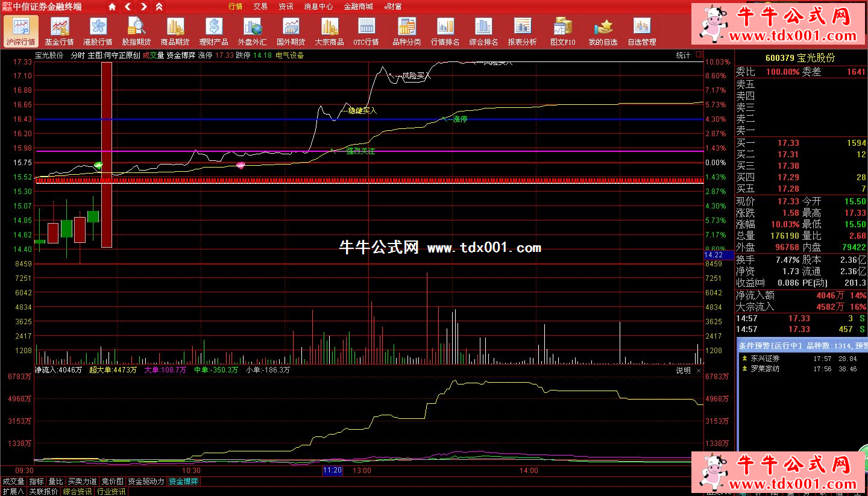Click the 分时 label in chart header
Image resolution: width=868 pixels, height=496 pixels.
[x=78, y=55]
